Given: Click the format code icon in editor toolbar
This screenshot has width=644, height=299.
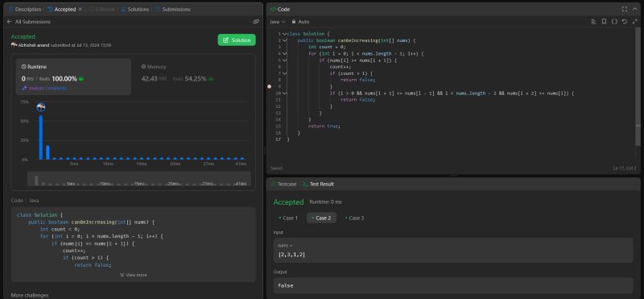Looking at the screenshot, I should click(593, 22).
